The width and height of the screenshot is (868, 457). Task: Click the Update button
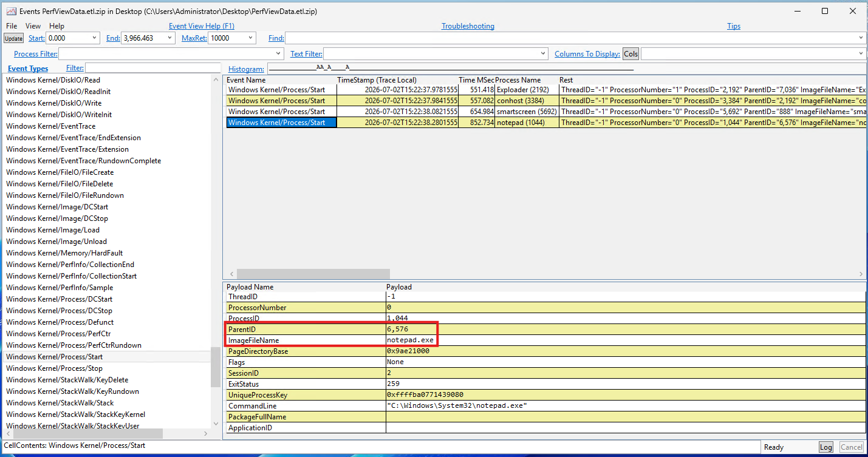(x=13, y=38)
